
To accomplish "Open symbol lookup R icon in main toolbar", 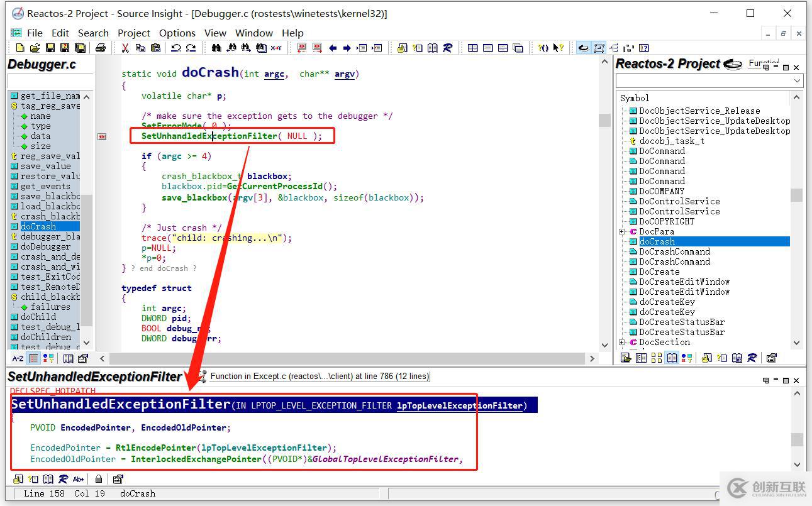I will coord(447,48).
